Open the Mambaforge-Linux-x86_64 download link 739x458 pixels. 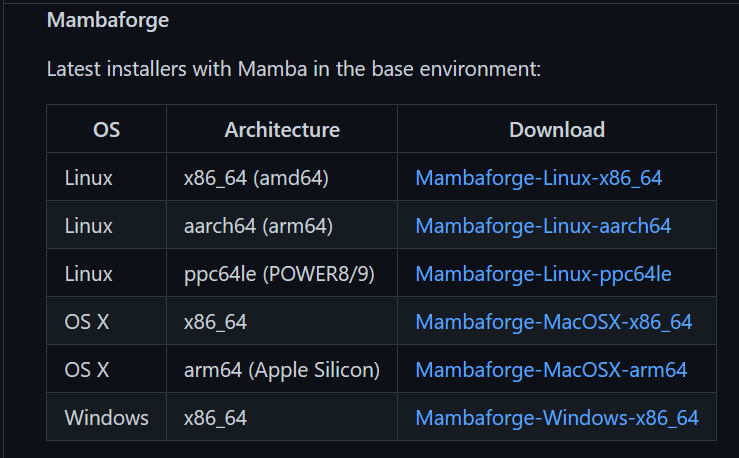[538, 178]
